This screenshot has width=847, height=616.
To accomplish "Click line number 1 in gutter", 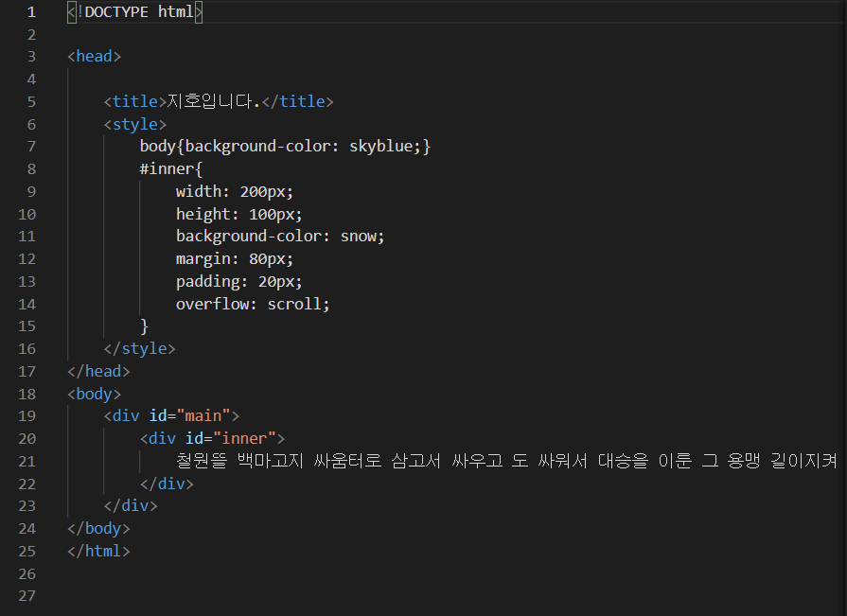I will (x=31, y=12).
